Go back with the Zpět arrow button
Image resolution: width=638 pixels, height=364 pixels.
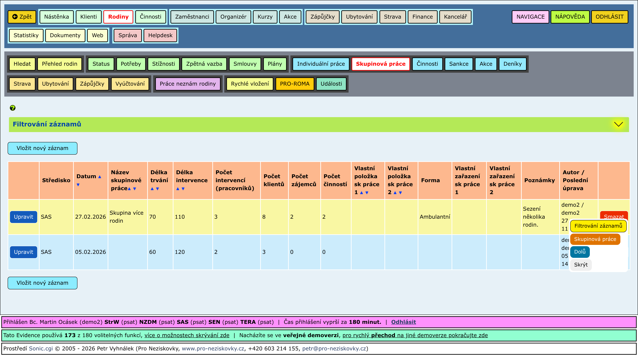[x=22, y=17]
